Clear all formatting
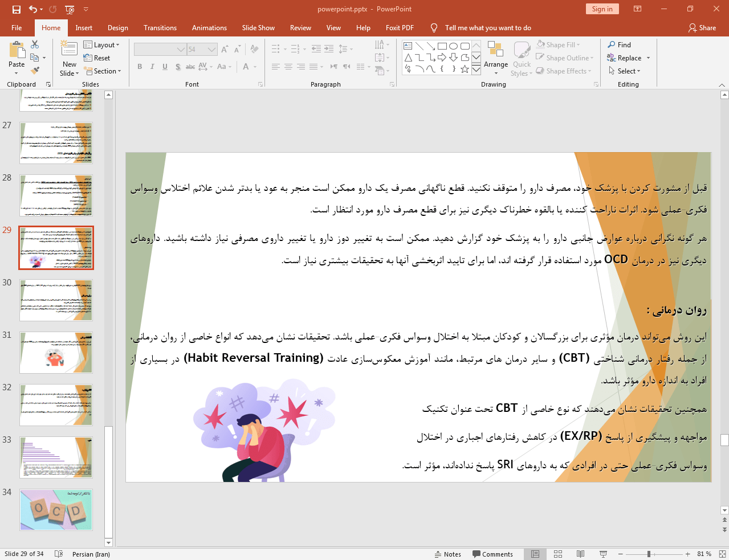The width and height of the screenshot is (729, 560). tap(254, 49)
